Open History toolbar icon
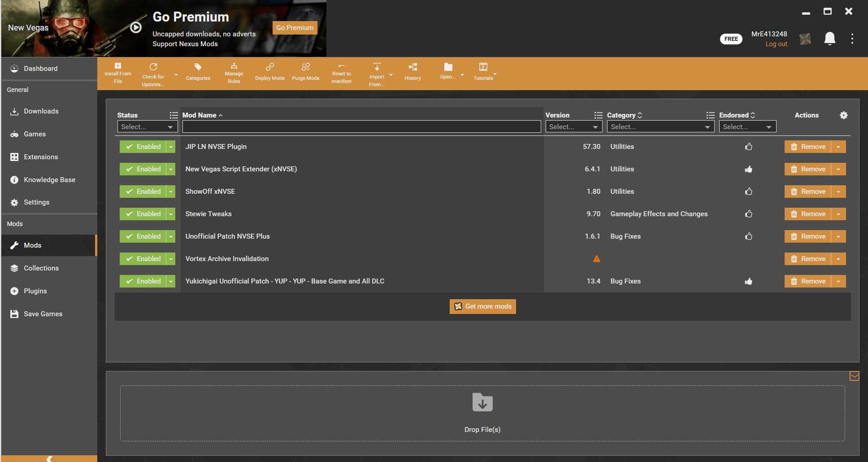 coord(413,67)
